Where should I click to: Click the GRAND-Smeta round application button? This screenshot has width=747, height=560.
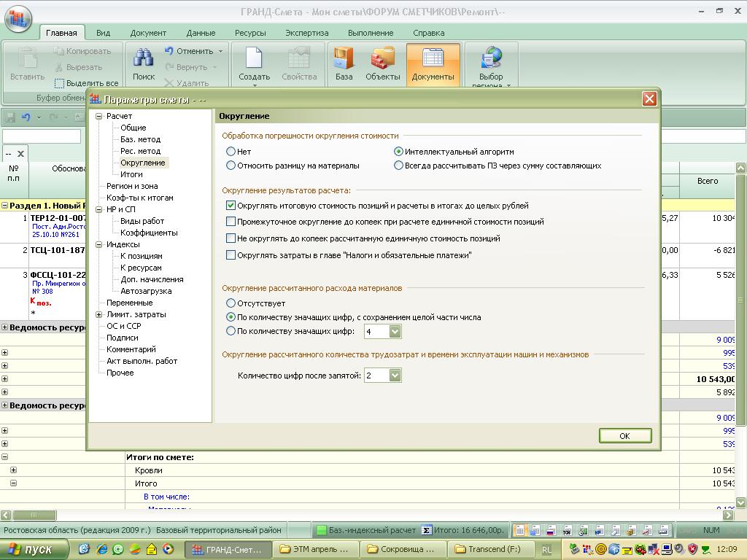click(18, 17)
